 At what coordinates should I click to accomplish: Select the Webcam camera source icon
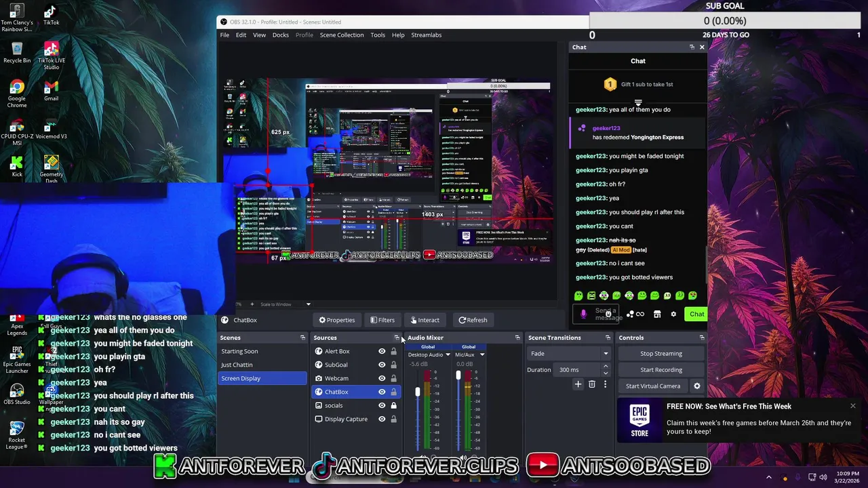[319, 378]
